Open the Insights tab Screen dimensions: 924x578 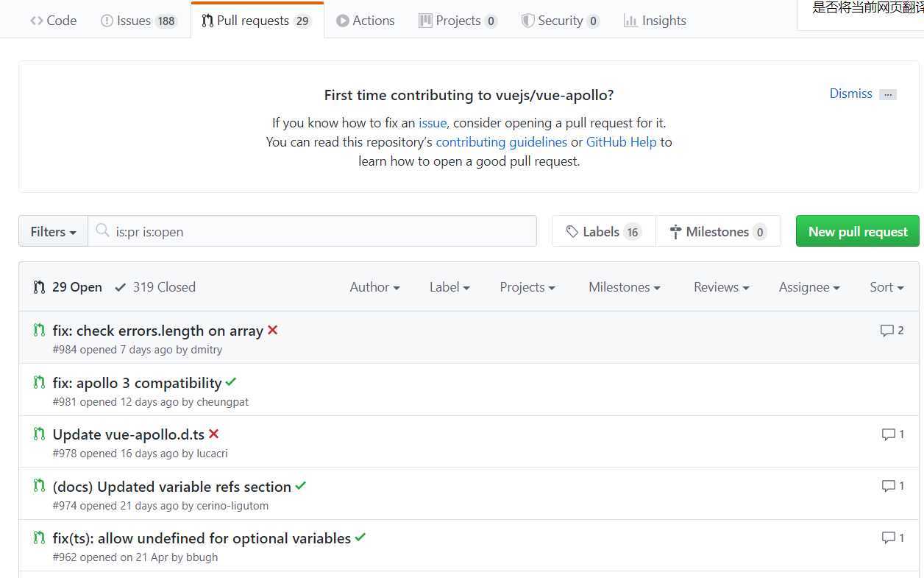655,21
